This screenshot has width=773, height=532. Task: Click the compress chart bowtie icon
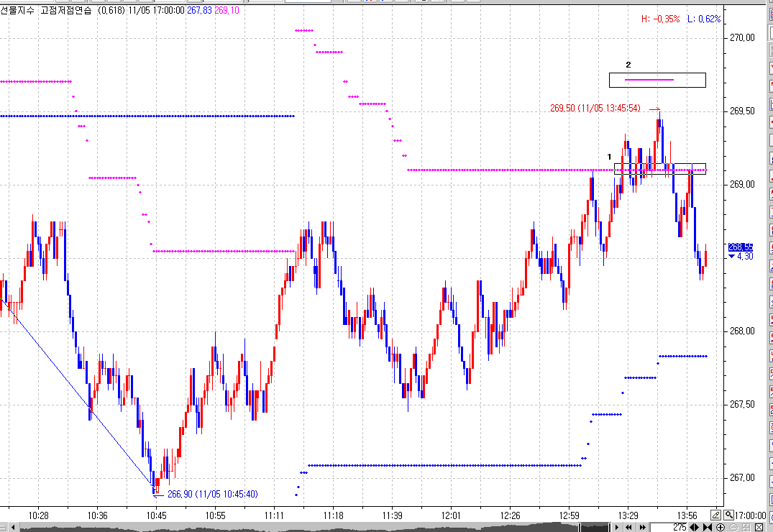coord(708,527)
